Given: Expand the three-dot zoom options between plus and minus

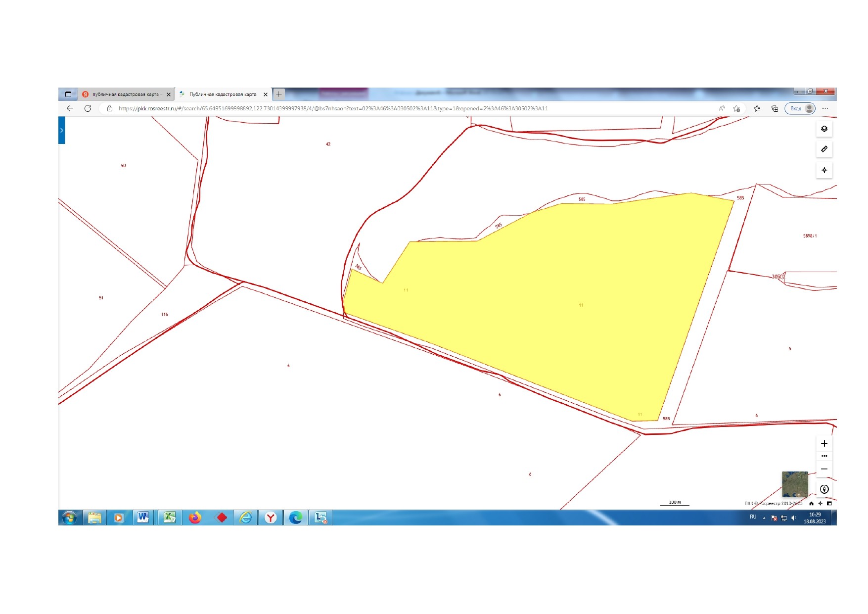Looking at the screenshot, I should point(824,456).
